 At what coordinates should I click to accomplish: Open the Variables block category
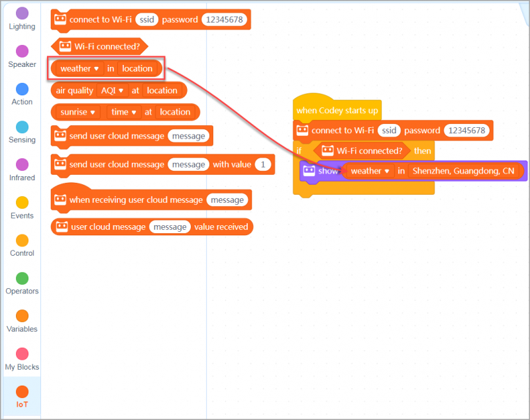pos(22,322)
